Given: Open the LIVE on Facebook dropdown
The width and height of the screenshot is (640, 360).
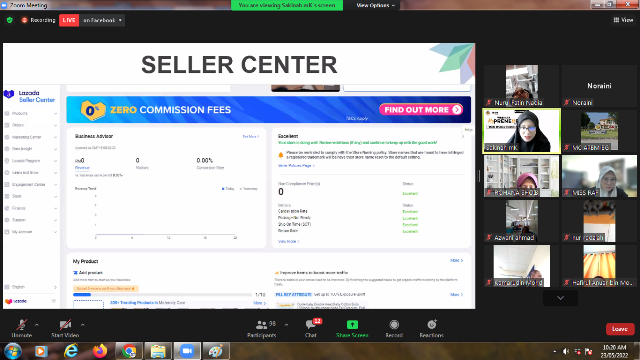Looking at the screenshot, I should (x=102, y=20).
